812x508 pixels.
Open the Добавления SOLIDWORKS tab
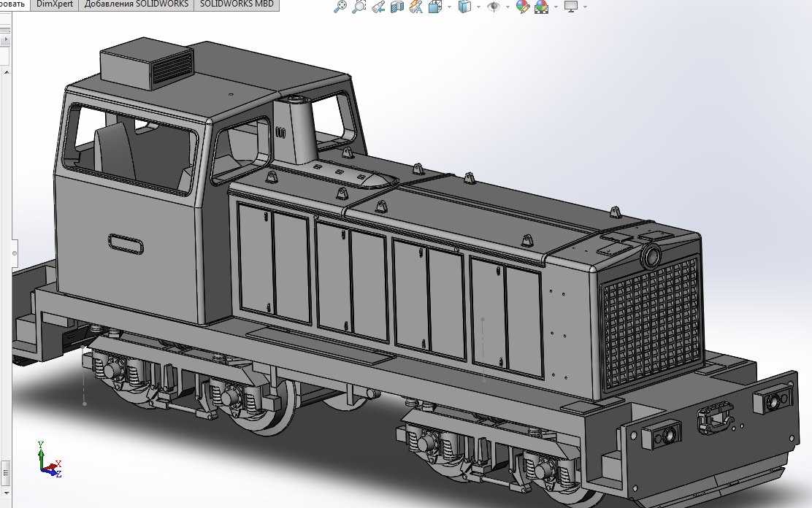tap(137, 4)
